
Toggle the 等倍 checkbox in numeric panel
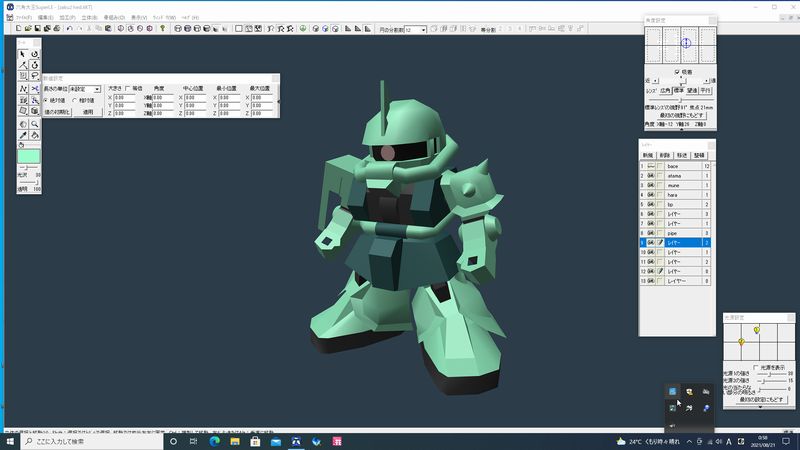[128, 89]
